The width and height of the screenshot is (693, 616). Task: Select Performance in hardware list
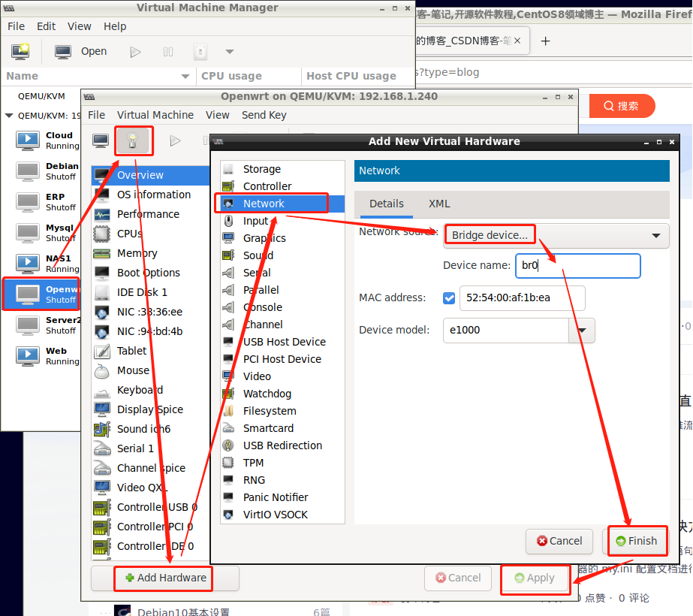[151, 214]
